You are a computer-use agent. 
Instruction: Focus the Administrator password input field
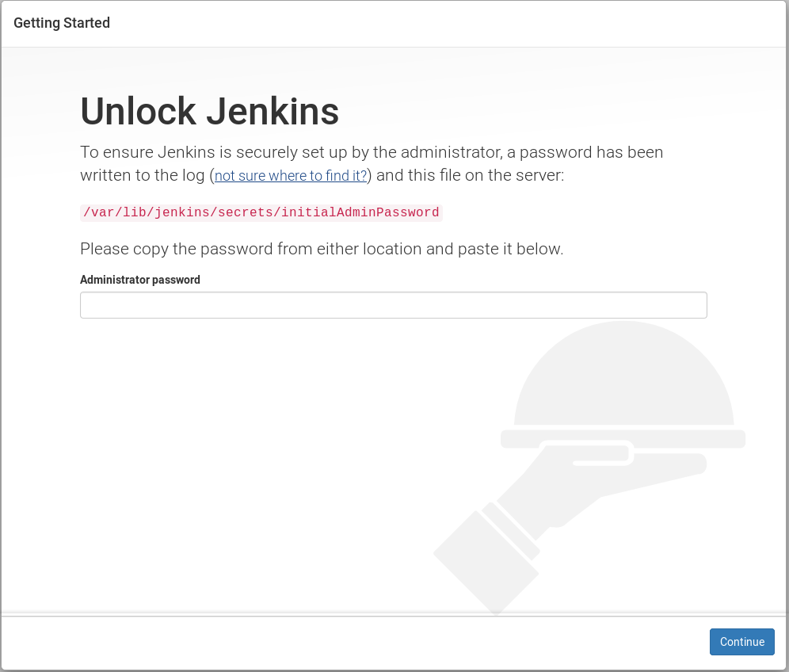coord(394,305)
